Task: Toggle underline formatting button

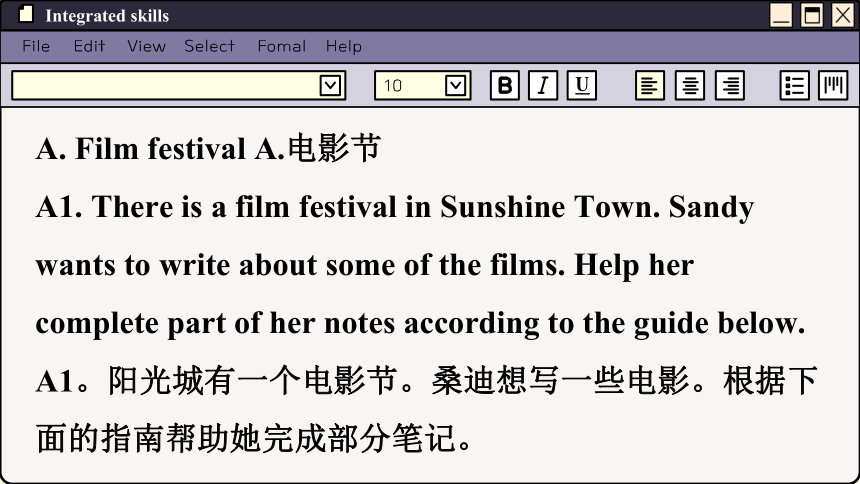Action: pyautogui.click(x=581, y=86)
